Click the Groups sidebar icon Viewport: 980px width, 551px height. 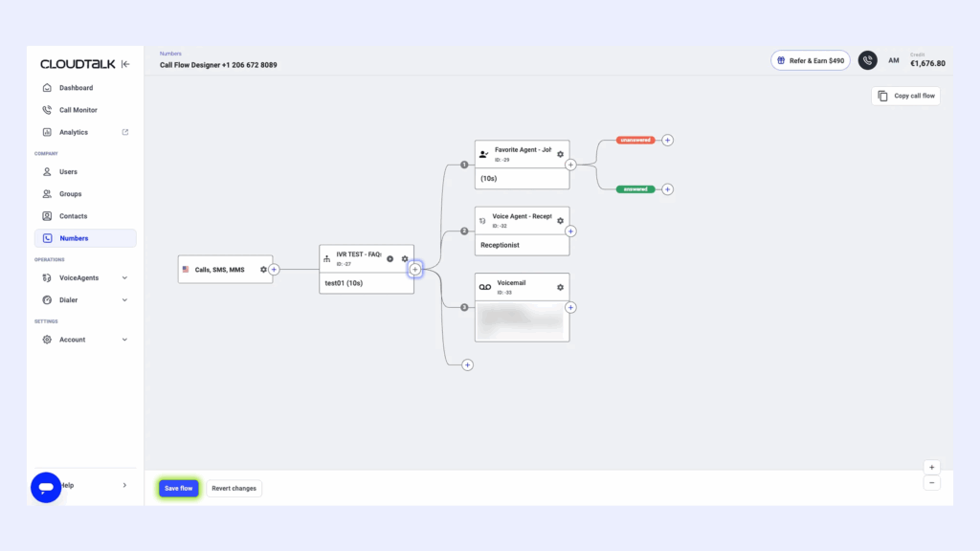(47, 193)
